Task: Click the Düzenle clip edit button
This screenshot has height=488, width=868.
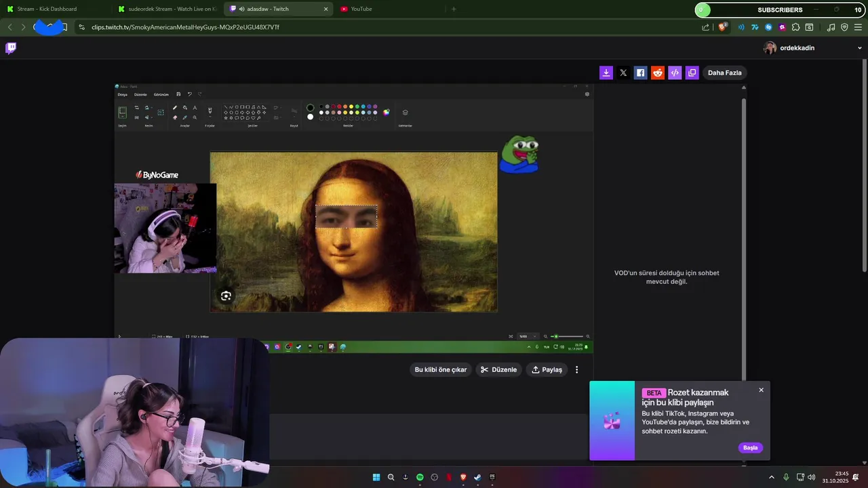Action: tap(498, 369)
